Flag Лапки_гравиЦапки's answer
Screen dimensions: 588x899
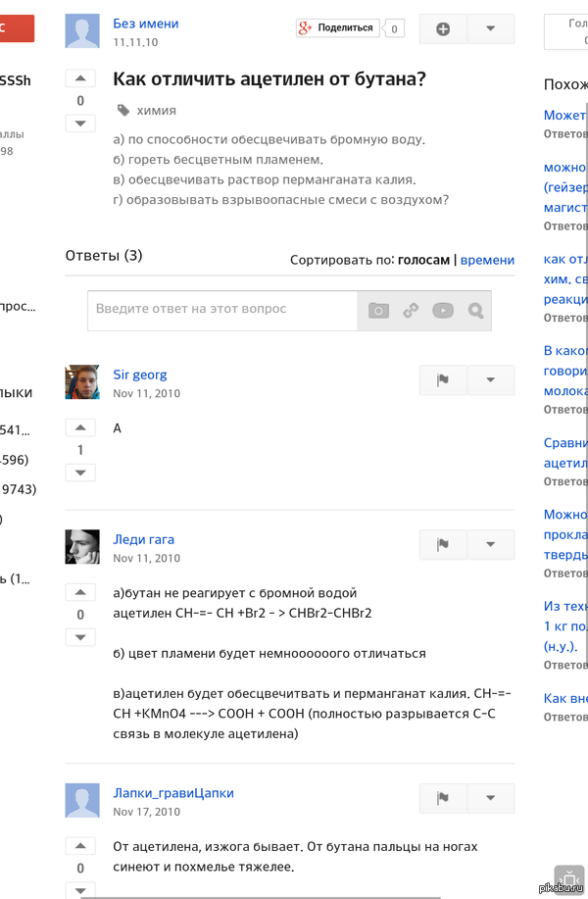click(443, 798)
